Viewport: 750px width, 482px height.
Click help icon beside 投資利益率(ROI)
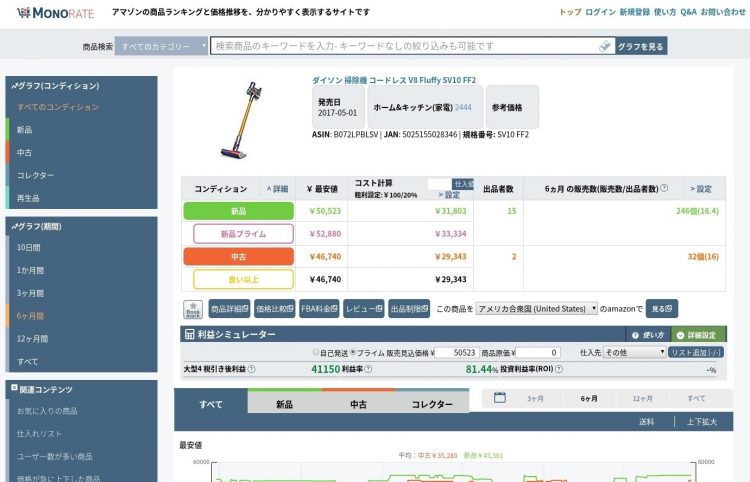click(559, 369)
